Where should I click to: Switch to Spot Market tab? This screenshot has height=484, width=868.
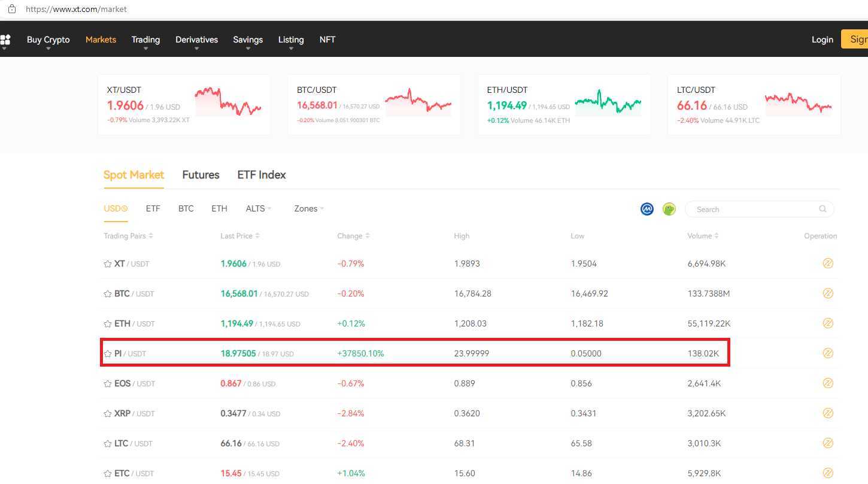[x=133, y=175]
